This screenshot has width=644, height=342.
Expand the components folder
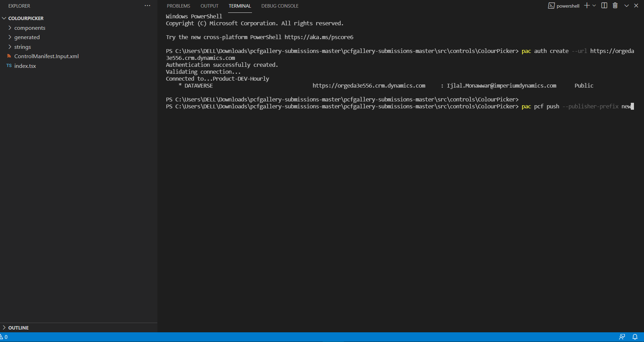click(x=29, y=28)
